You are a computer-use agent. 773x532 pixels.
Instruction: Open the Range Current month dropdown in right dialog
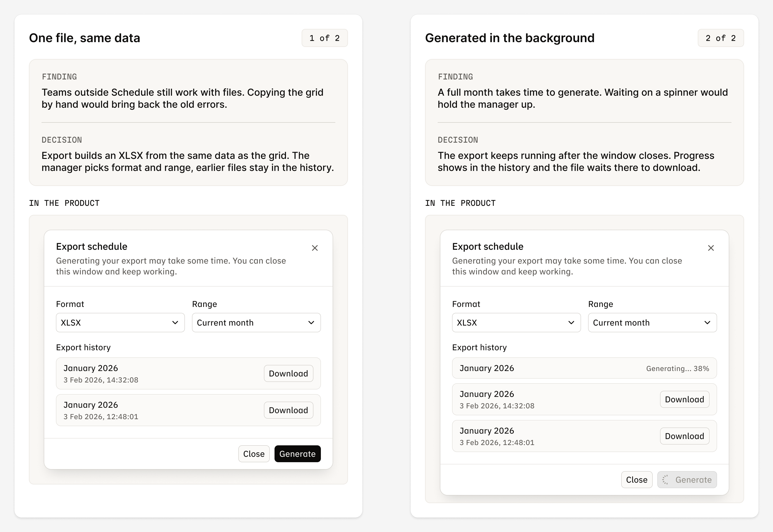[x=652, y=322]
